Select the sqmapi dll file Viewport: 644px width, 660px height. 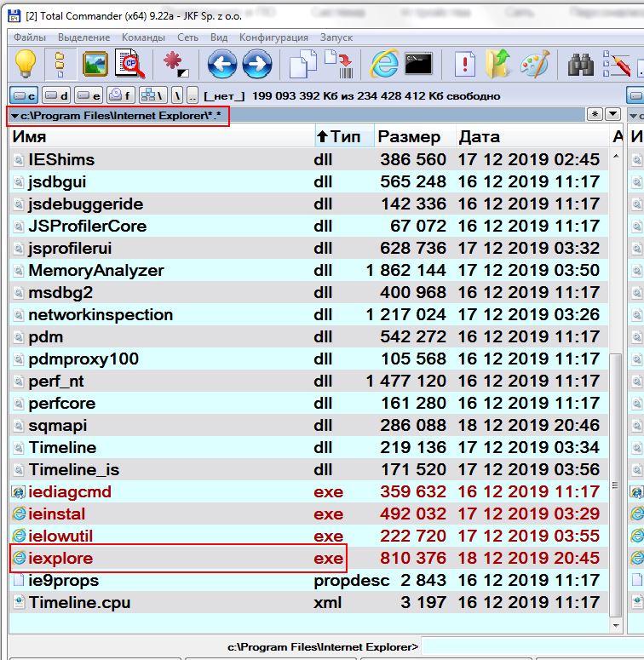tap(308, 425)
